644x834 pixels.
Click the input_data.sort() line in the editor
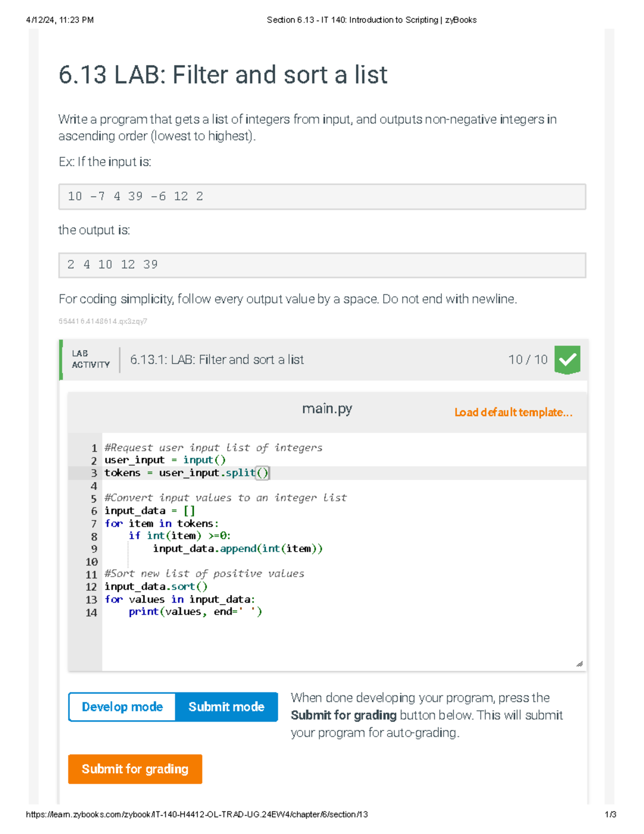pyautogui.click(x=156, y=586)
